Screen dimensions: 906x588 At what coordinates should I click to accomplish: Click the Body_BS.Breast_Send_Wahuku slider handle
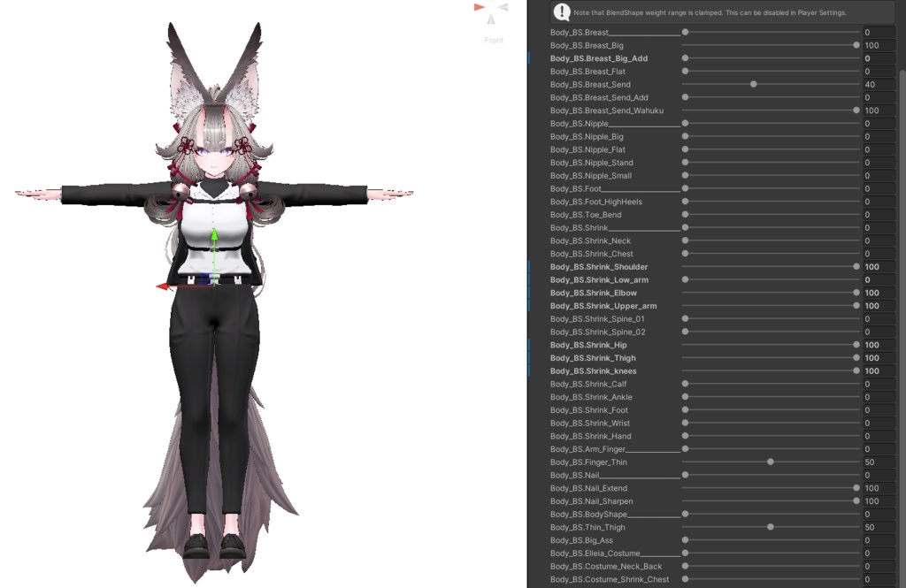pyautogui.click(x=856, y=111)
